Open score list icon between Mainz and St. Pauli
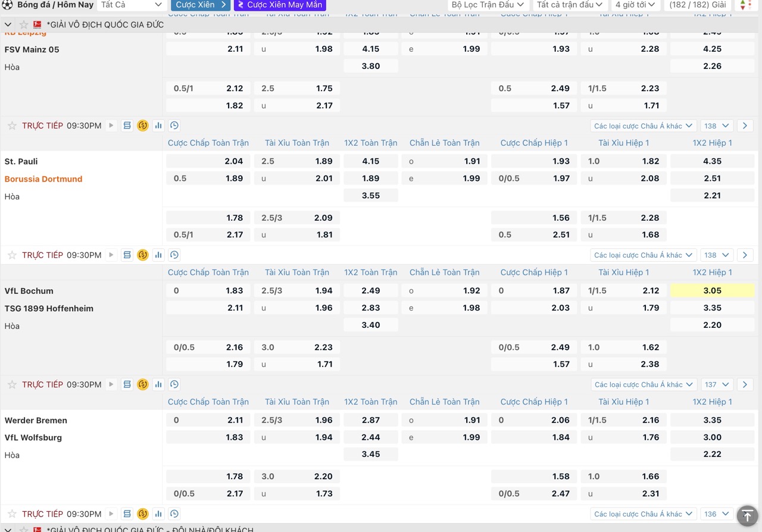Viewport: 762px width, 532px height. pos(127,126)
